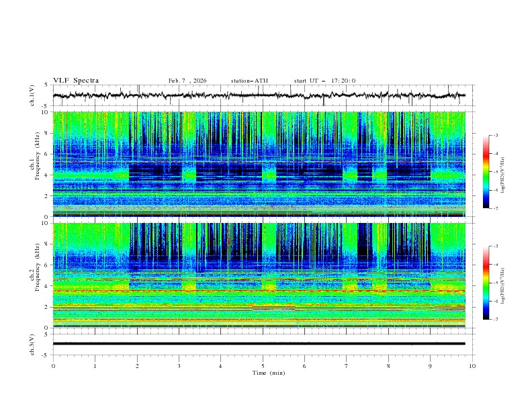Viewport: 532px width, 411px height.
Task: Click the ch.2 spectrogram color scale bar
Action: point(486,283)
